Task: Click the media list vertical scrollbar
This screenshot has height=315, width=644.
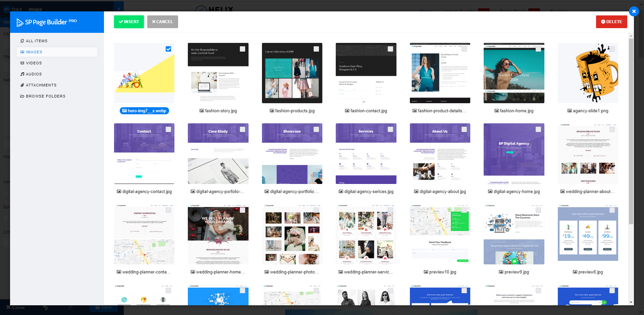Action: pos(631,131)
